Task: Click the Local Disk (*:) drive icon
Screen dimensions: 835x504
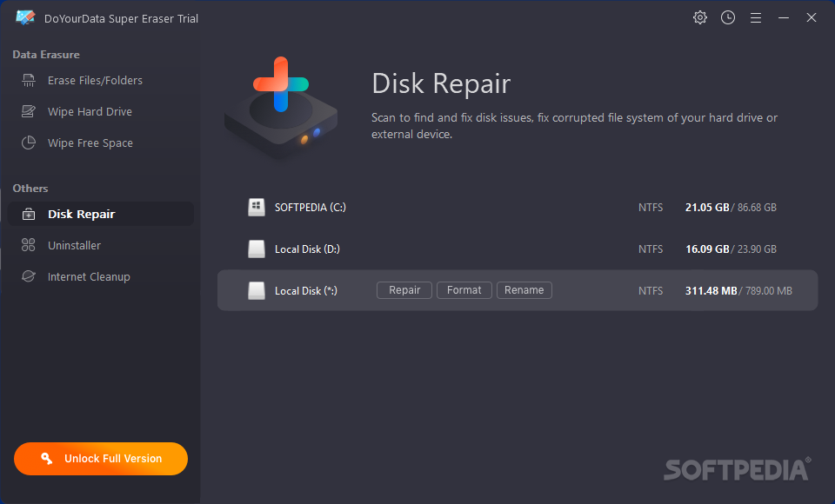Action: pos(256,290)
